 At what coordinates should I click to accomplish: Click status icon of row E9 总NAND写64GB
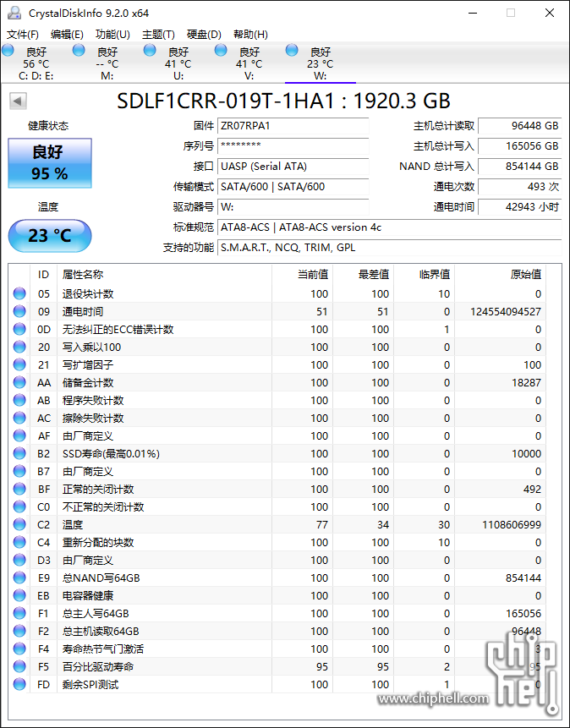coord(19,577)
